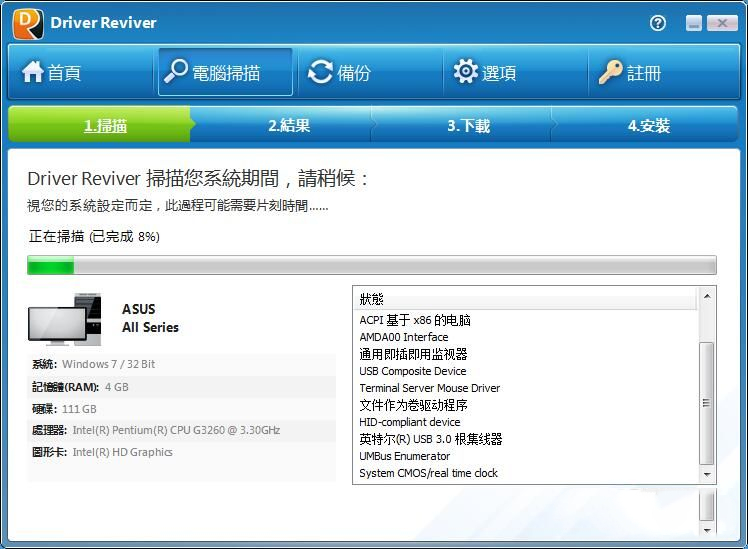Open help via question mark icon
This screenshot has width=748, height=549.
point(658,23)
